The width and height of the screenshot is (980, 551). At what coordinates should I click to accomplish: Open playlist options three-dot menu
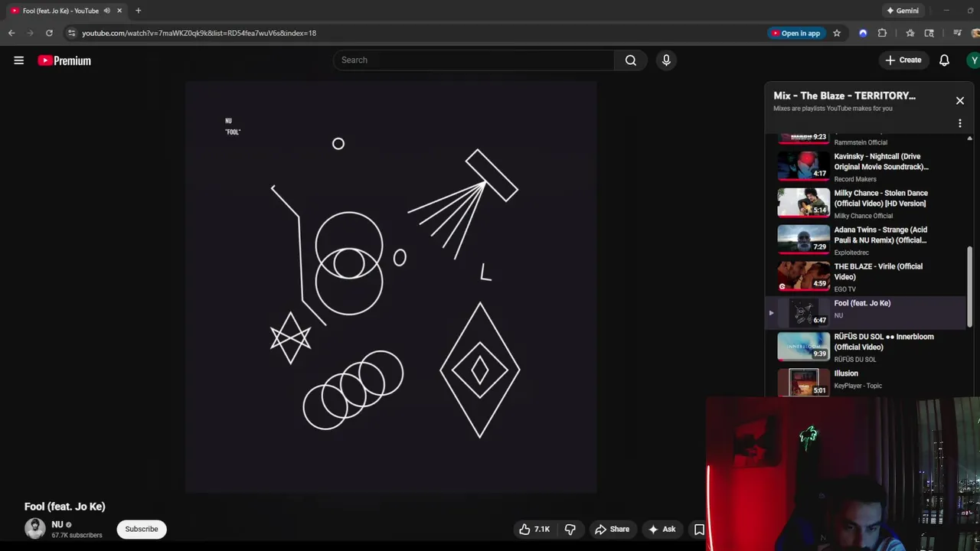[959, 123]
